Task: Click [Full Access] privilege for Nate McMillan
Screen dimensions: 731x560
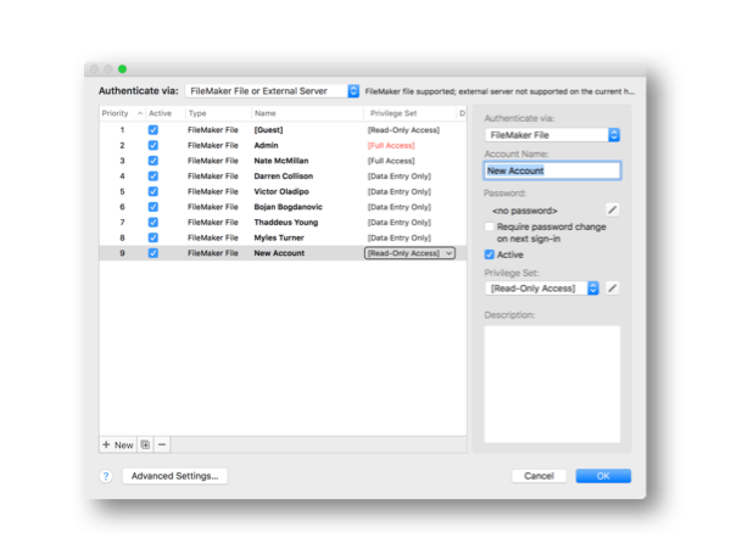Action: click(391, 161)
